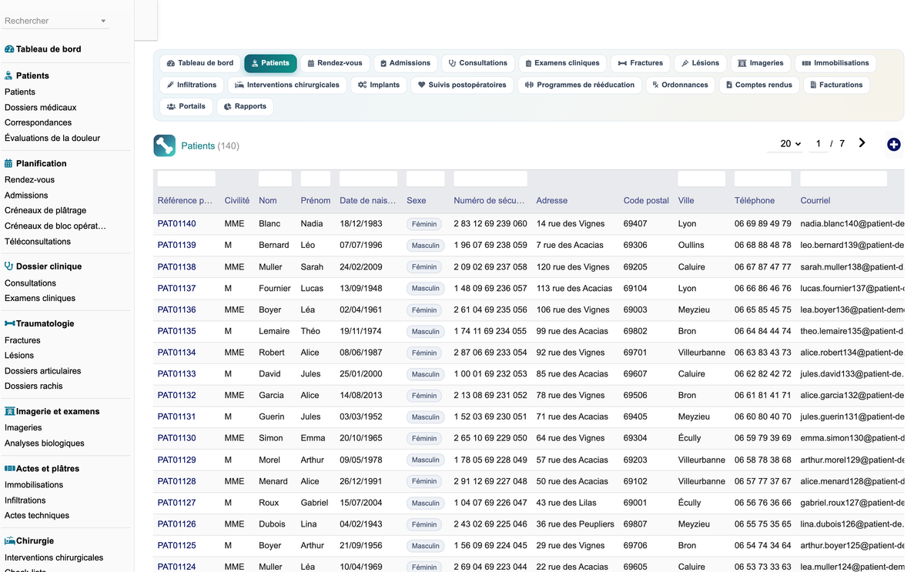Sort by the Sexe column header

pyautogui.click(x=417, y=200)
